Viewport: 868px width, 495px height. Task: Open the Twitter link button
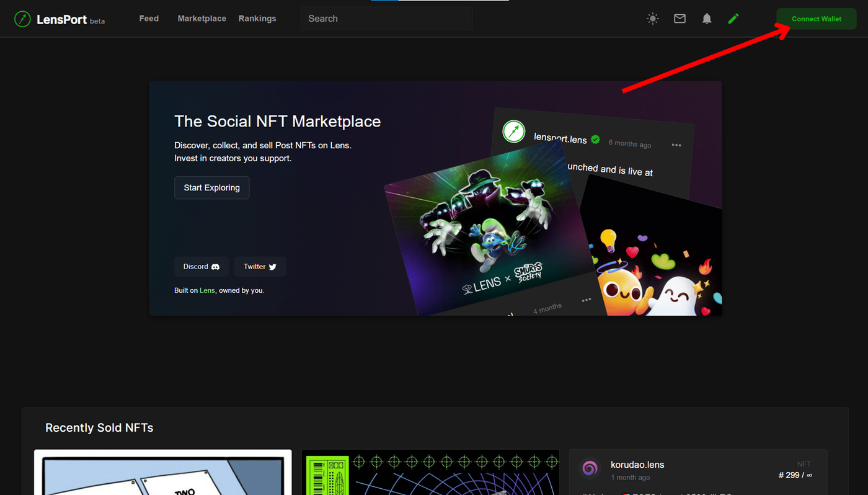pos(260,267)
